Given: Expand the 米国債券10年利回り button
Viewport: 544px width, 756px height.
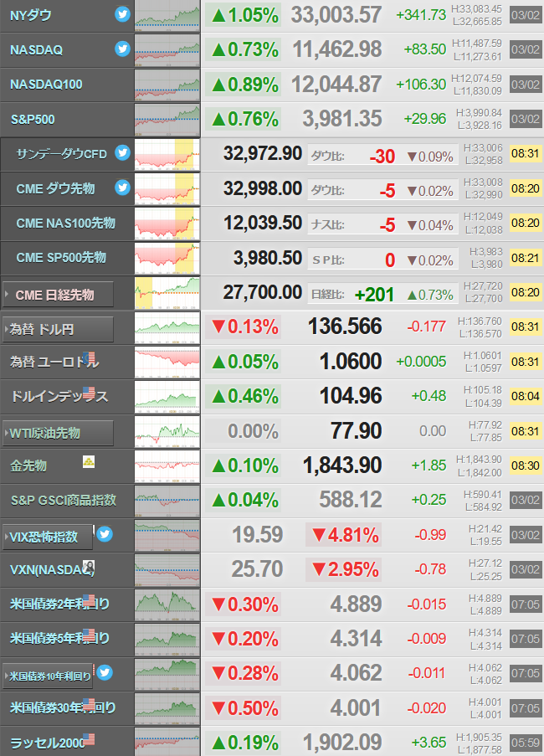Looking at the screenshot, I should click(48, 676).
